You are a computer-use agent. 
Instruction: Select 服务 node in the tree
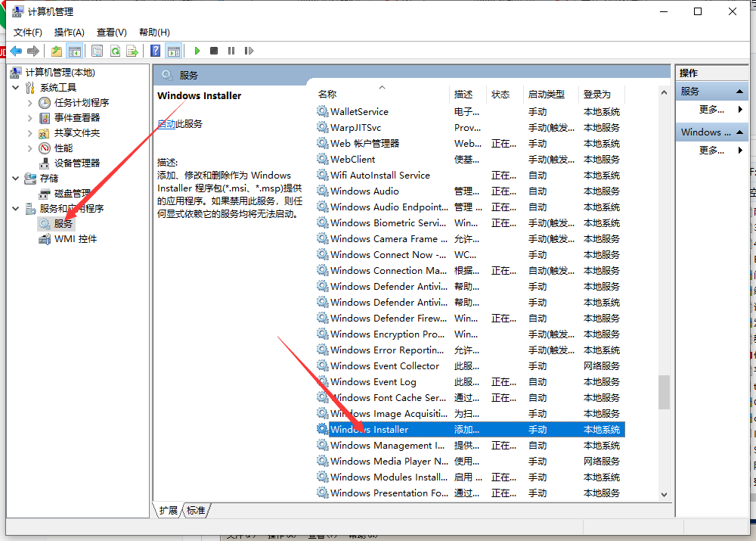click(64, 223)
